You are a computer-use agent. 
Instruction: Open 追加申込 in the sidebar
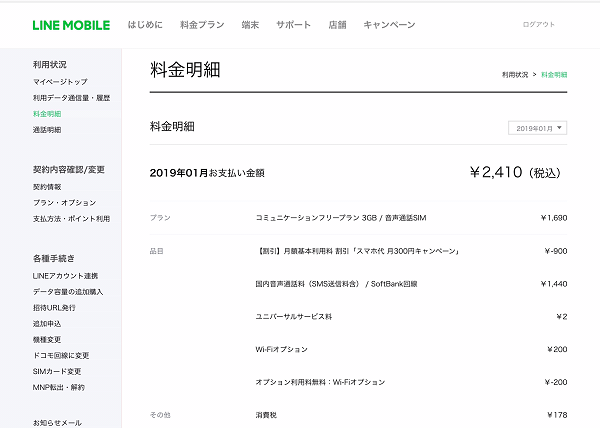pyautogui.click(x=47, y=324)
